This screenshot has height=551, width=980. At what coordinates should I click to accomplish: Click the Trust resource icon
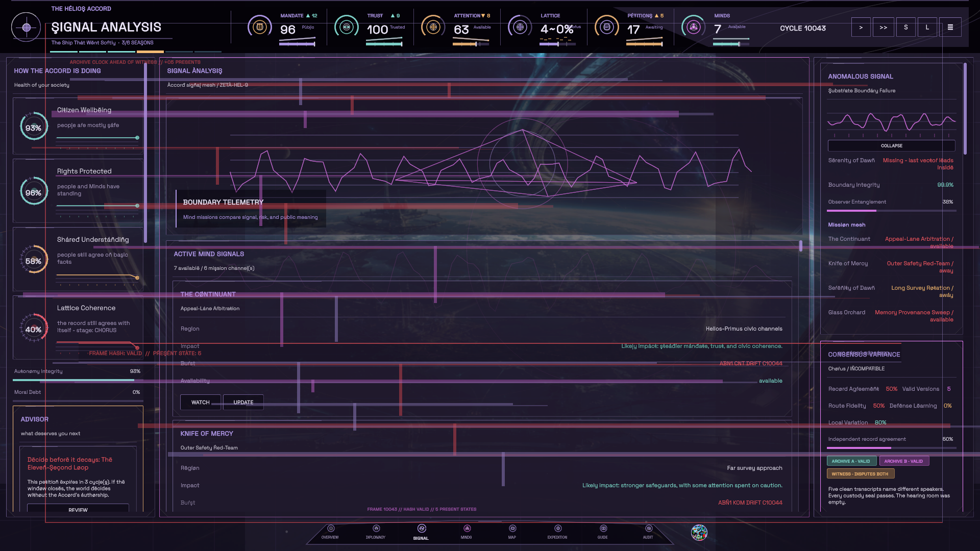click(x=346, y=27)
